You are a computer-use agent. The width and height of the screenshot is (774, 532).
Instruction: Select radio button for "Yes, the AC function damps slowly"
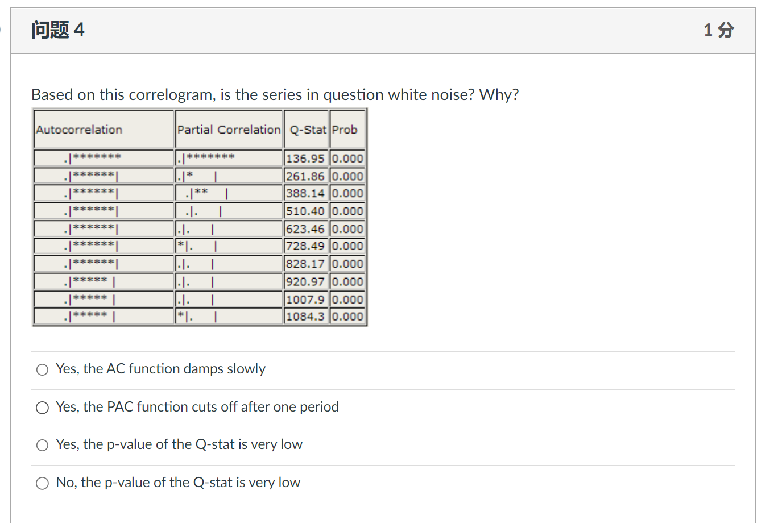pyautogui.click(x=42, y=369)
